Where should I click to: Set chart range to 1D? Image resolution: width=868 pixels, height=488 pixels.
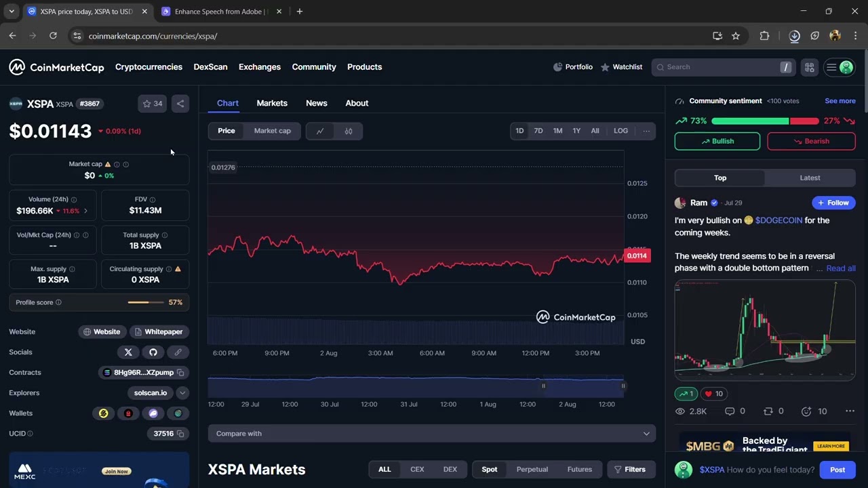click(519, 131)
